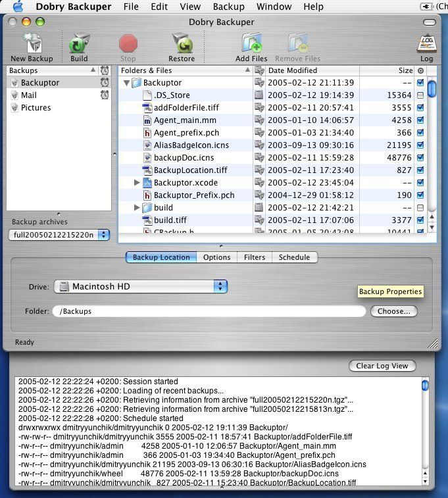This screenshot has width=448, height=498.
Task: Sort by the Date Modified column header
Action: point(312,70)
